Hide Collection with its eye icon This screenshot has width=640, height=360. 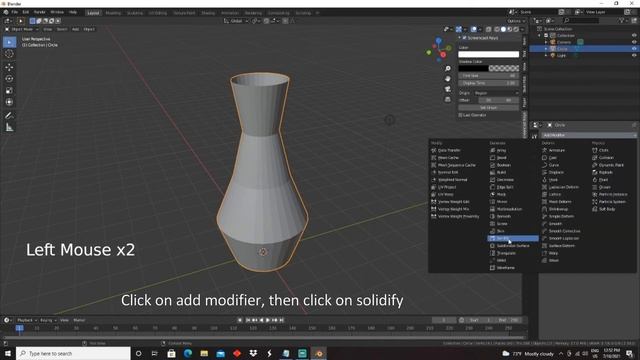[634, 36]
